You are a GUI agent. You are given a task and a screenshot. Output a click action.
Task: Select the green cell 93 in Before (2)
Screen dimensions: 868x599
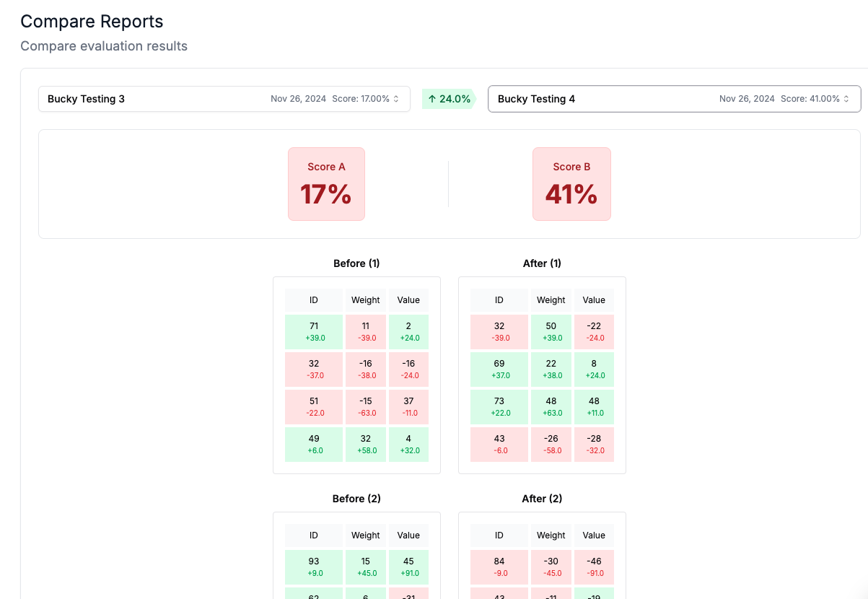pos(313,567)
